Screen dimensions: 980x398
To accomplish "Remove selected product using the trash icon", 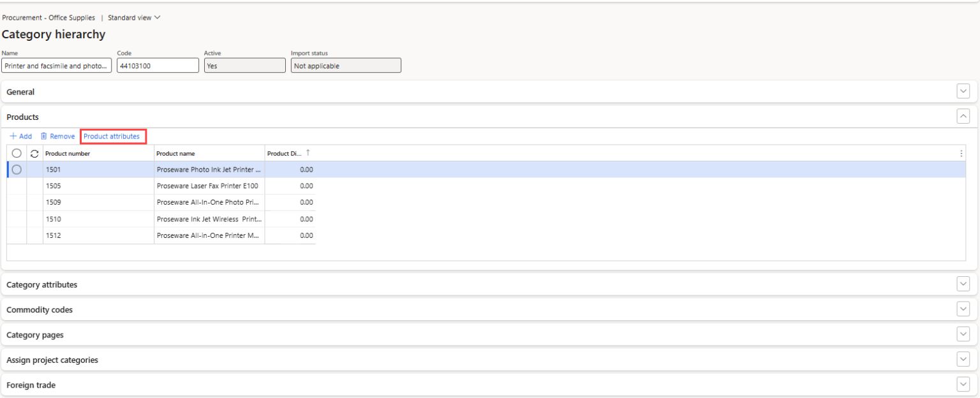I will tap(57, 136).
